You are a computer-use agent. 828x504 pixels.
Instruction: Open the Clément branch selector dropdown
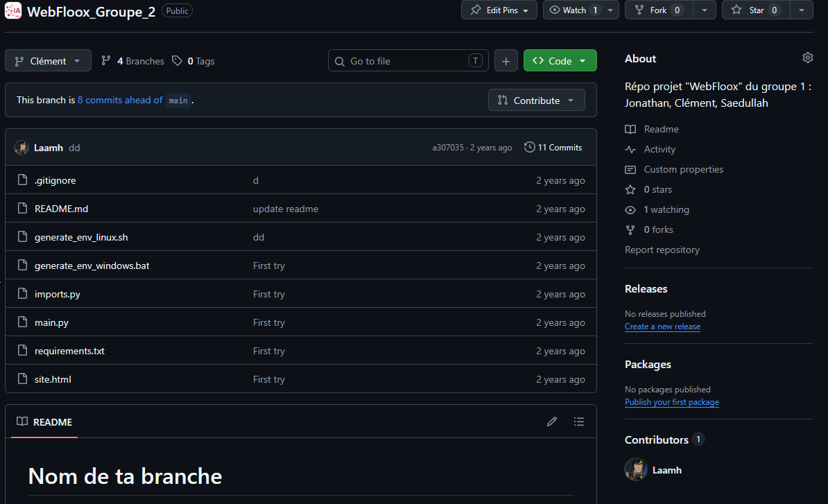[x=48, y=61]
